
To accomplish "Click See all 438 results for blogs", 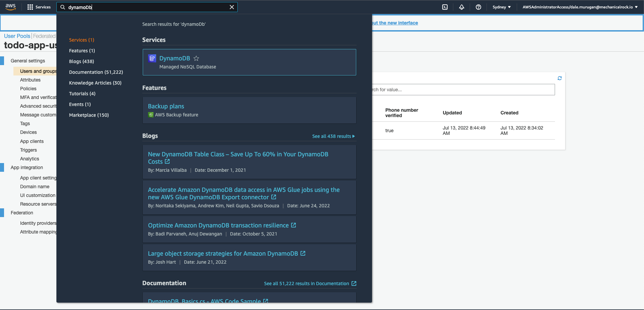I will point(333,136).
